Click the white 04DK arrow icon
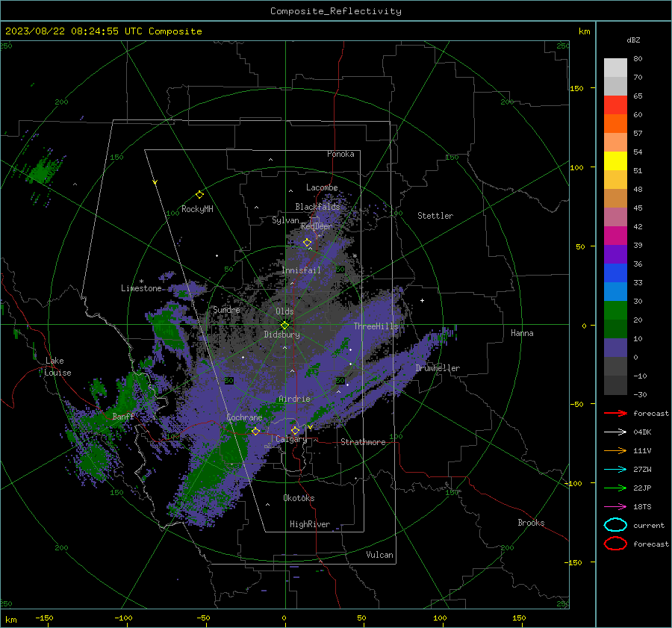Image resolution: width=672 pixels, height=628 pixels. (x=615, y=432)
